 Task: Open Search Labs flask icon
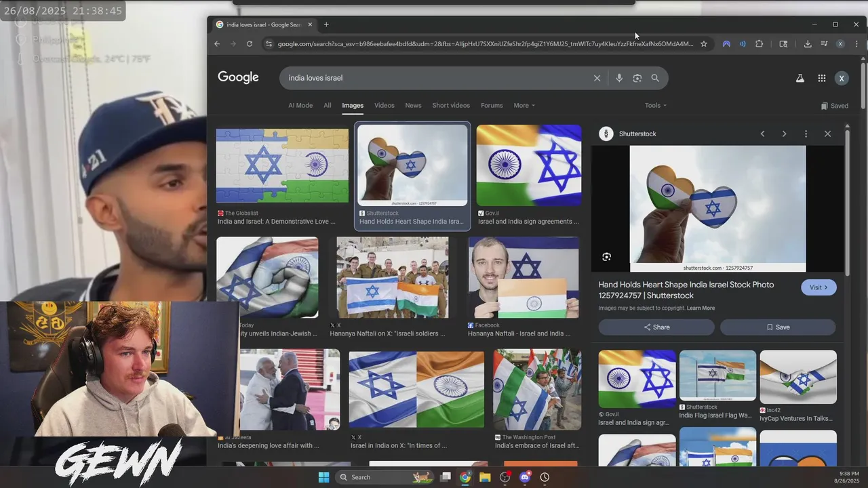(800, 78)
